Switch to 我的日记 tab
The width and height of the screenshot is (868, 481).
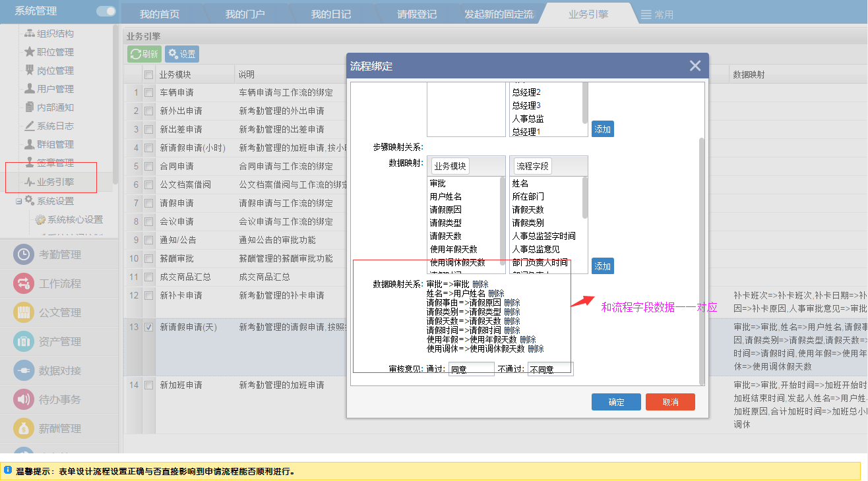(330, 14)
